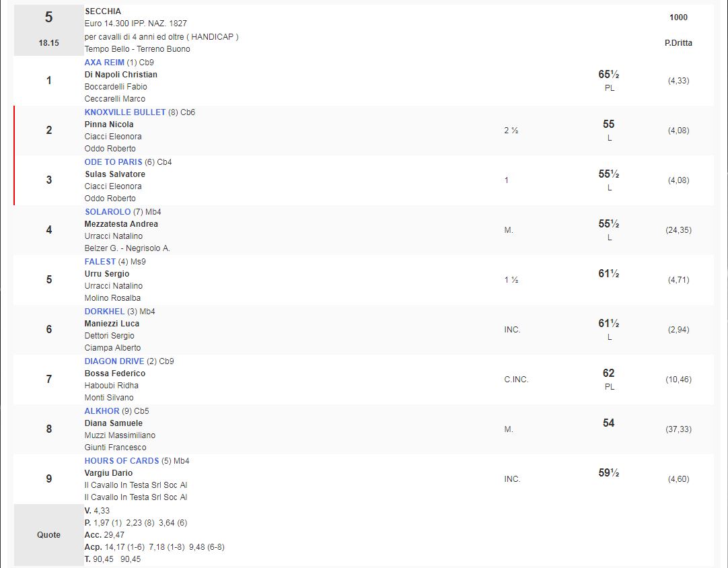Click the ALKHOR horse link
Image resolution: width=728 pixels, height=568 pixels.
pyautogui.click(x=102, y=411)
